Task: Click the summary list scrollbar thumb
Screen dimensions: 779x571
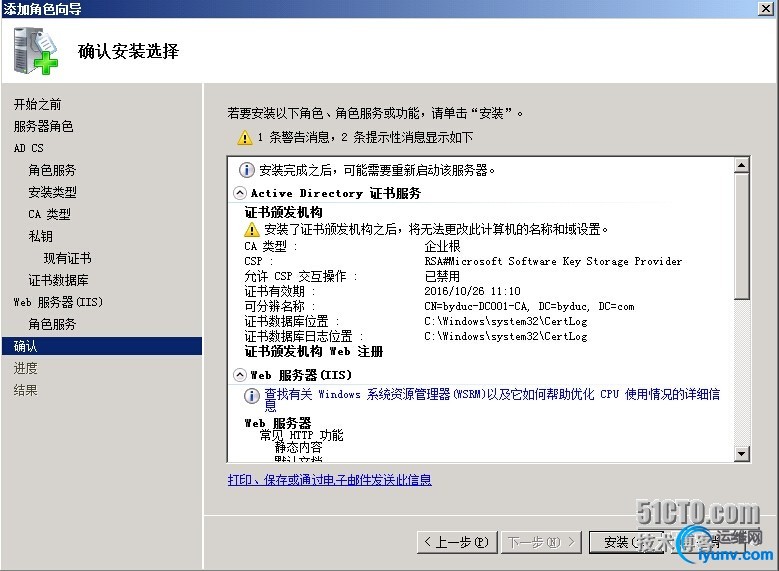Action: point(742,236)
